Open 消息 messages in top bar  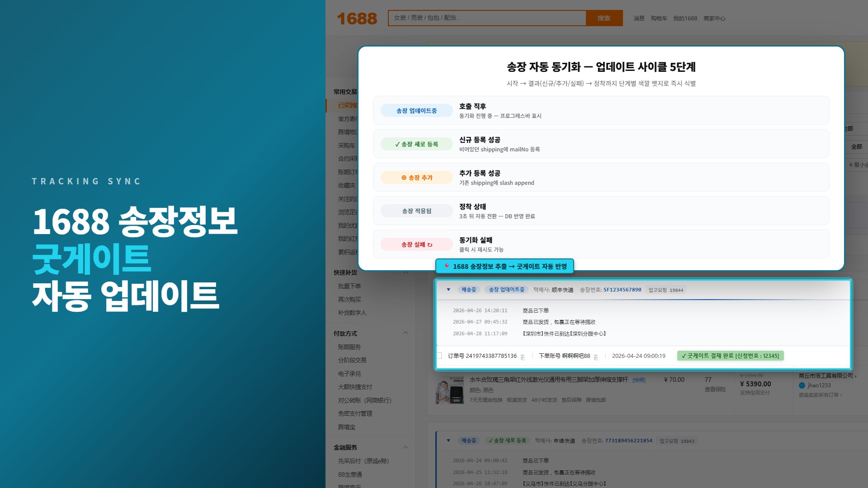pos(639,19)
